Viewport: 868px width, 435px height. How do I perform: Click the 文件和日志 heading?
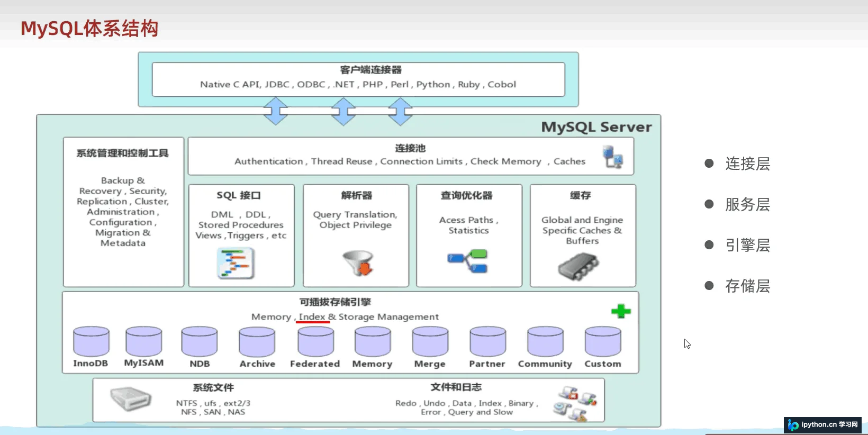pos(456,387)
